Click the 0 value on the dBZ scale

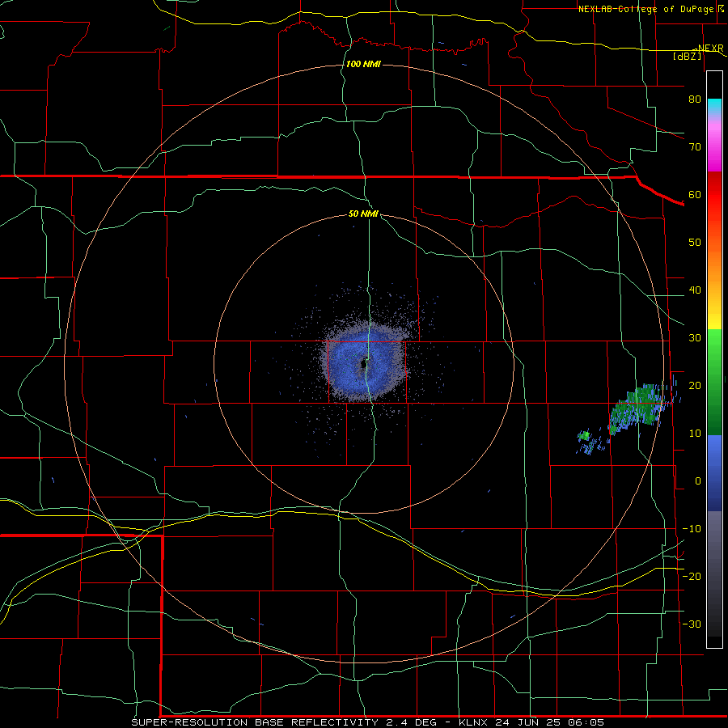(698, 481)
